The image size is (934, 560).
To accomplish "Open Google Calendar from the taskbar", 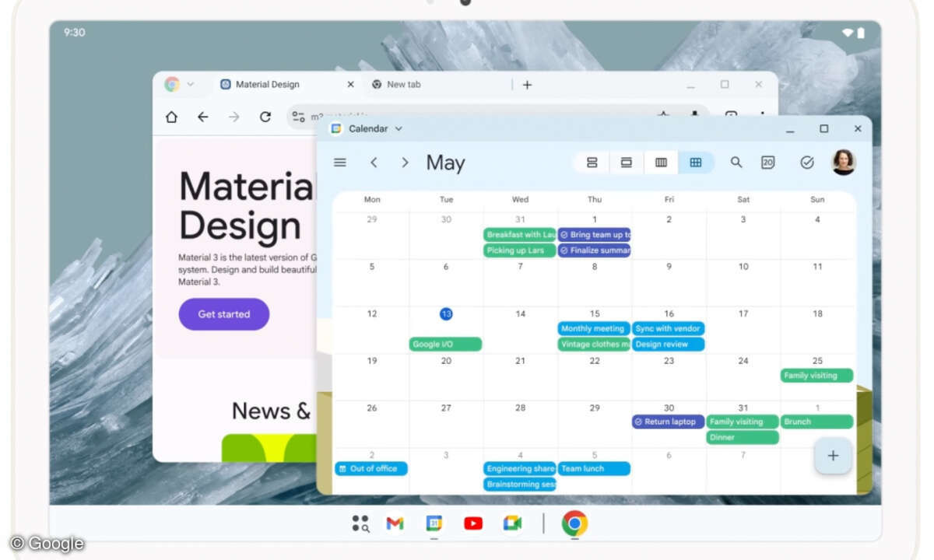I will point(434,523).
